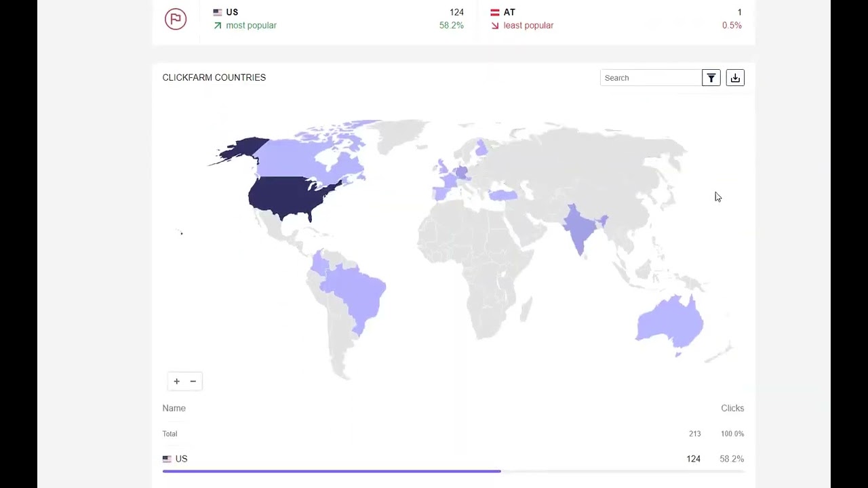Click the AT least popular card
The height and width of the screenshot is (488, 868).
(x=616, y=19)
